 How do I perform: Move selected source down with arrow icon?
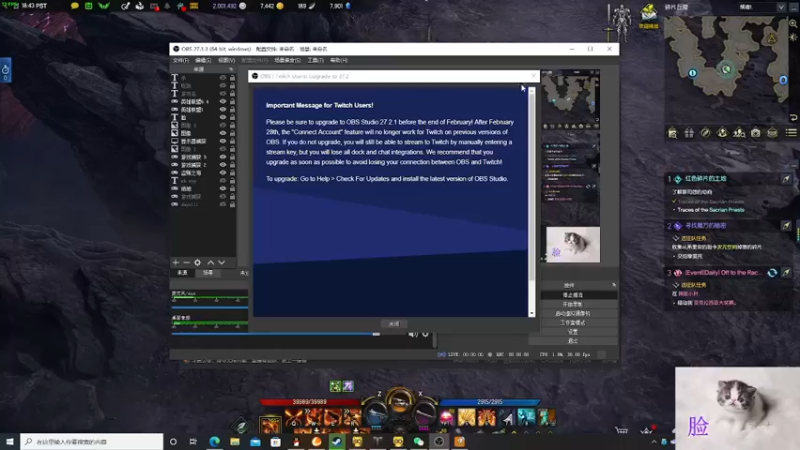[x=221, y=262]
